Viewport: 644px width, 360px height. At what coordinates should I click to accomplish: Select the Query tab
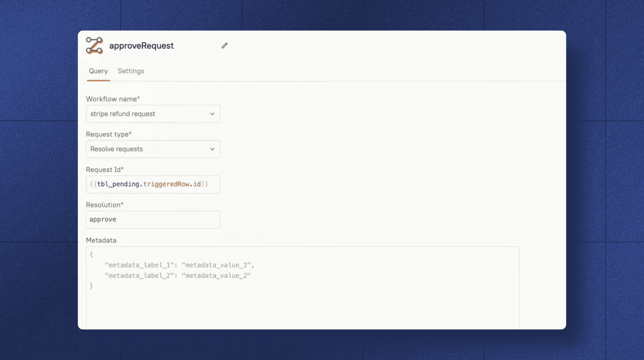[98, 71]
